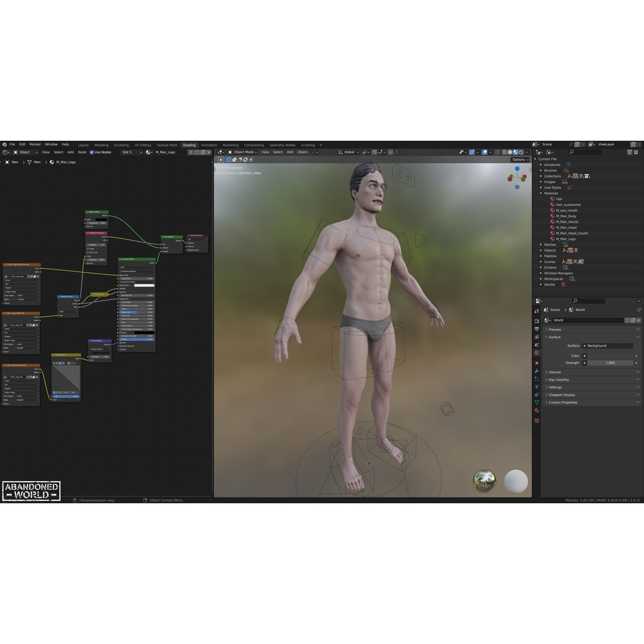The width and height of the screenshot is (644, 644).
Task: Select wireframe viewport shading
Action: 504,152
